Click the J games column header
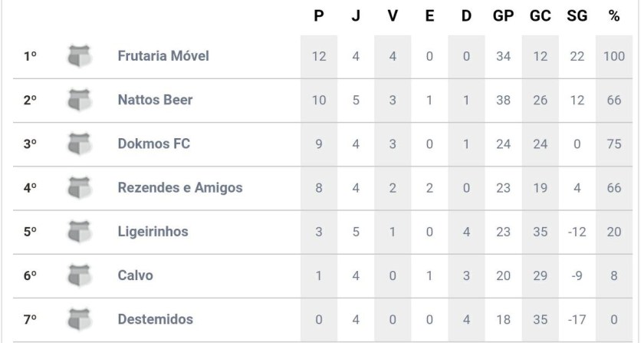644x343 pixels. click(x=356, y=15)
